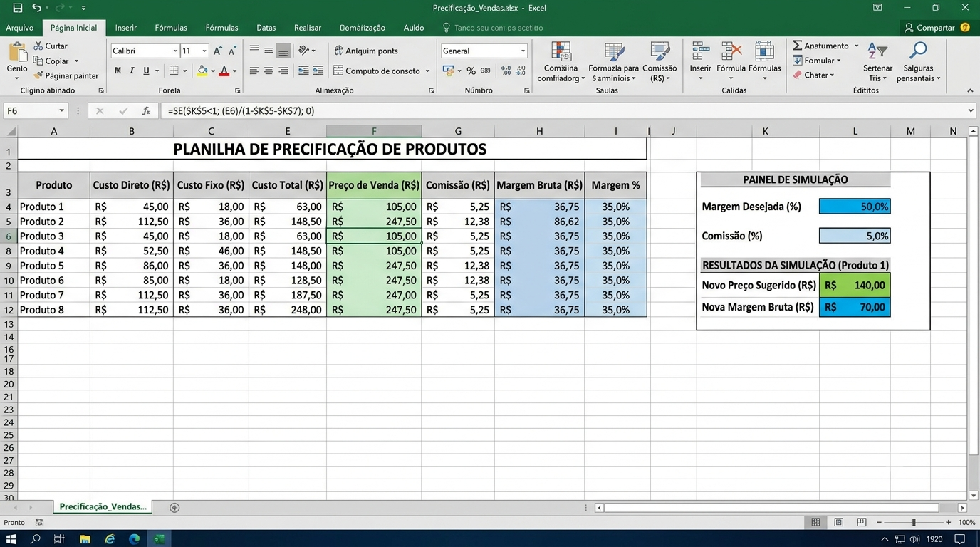980x547 pixels.
Task: Toggle bold formatting
Action: [x=118, y=71]
